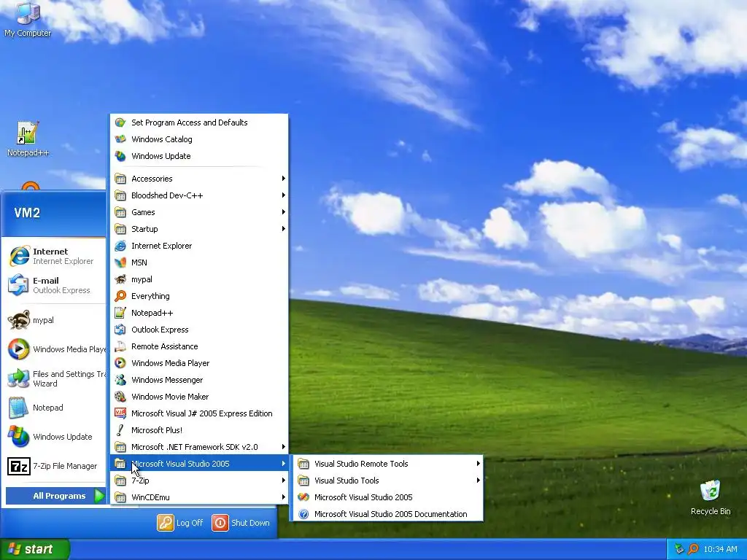Image resolution: width=747 pixels, height=560 pixels.
Task: Click the Log Off button
Action: pos(180,522)
